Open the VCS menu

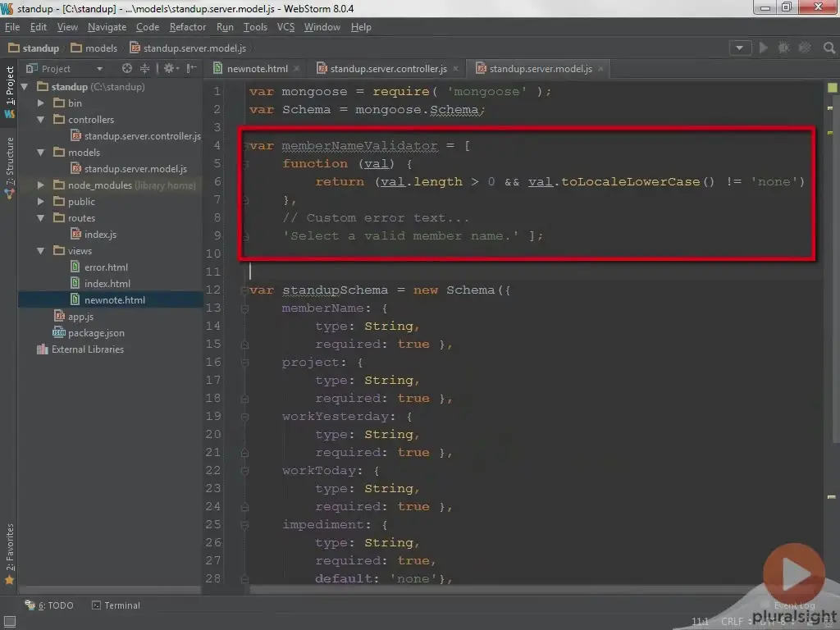[285, 27]
